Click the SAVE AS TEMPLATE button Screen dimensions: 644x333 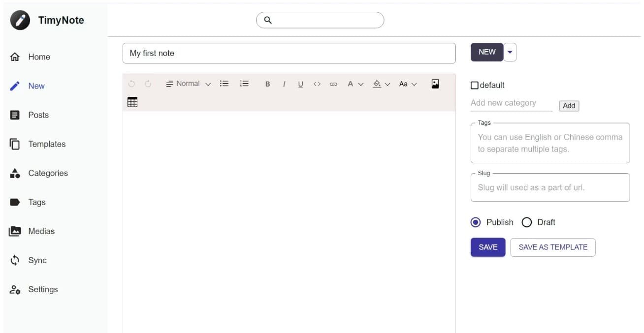(x=552, y=247)
